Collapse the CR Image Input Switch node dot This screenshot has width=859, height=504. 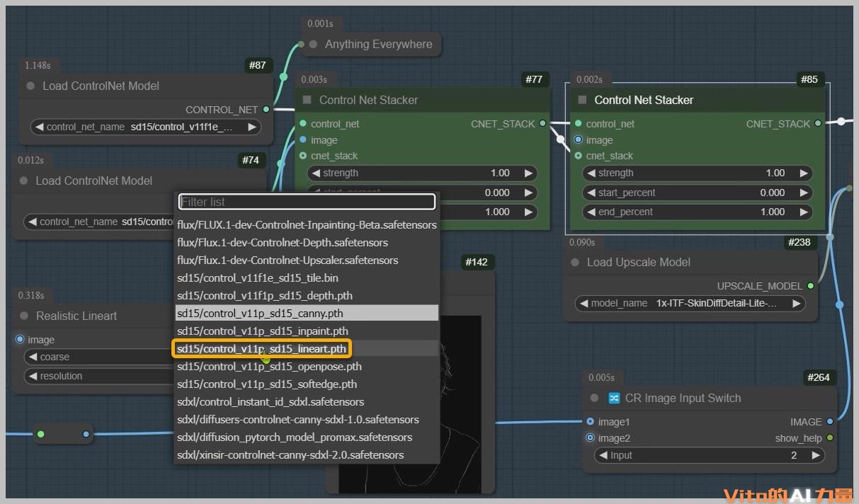594,398
